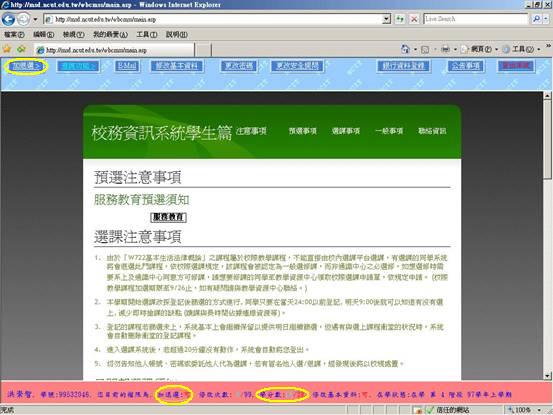Open the 檔案 File menu

[x=14, y=35]
